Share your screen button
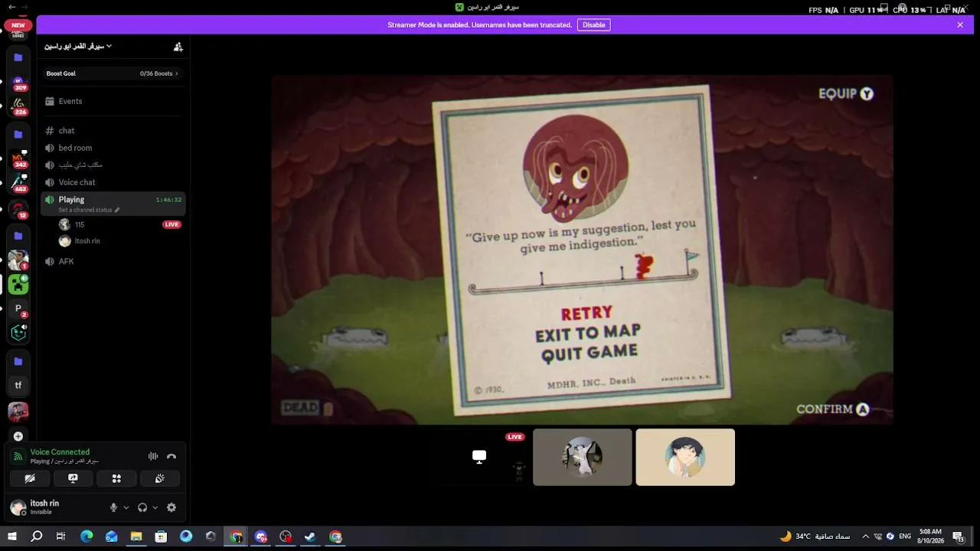980x551 pixels. 73,478
